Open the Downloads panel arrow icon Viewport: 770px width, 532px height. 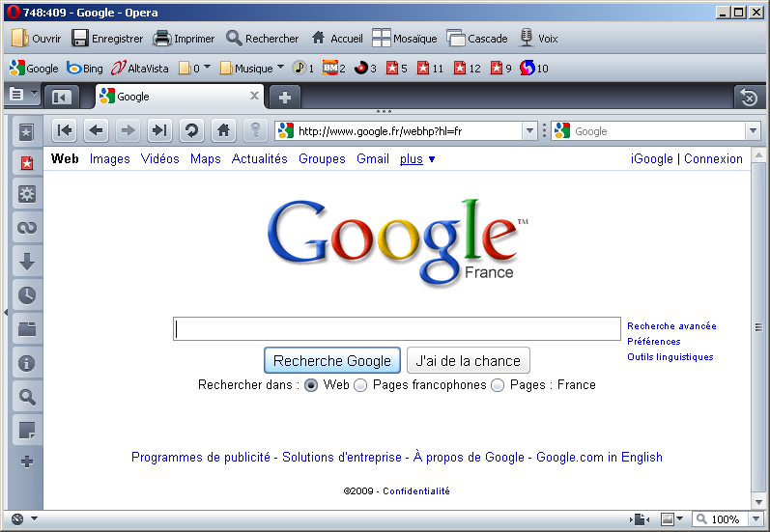26,262
